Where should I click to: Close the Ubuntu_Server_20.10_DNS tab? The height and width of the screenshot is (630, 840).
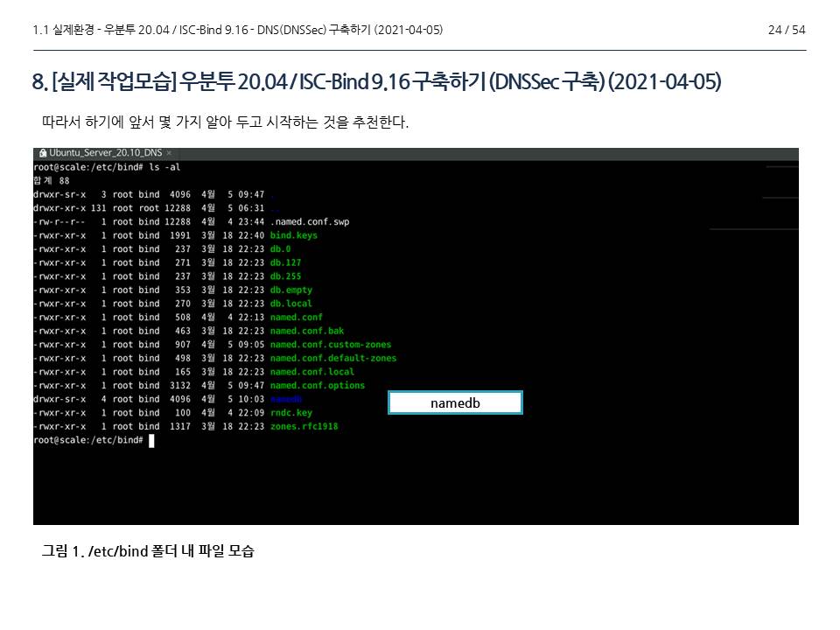(169, 153)
